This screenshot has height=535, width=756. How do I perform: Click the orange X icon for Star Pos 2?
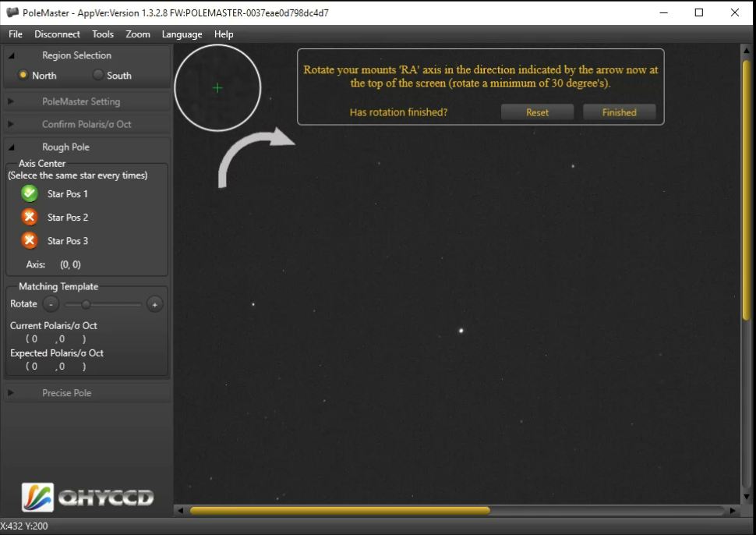(30, 217)
